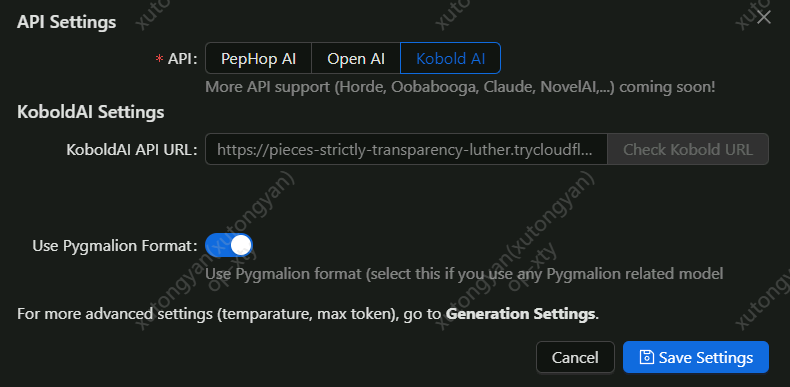Click the KoboldAI API URL label
Screen dimensions: 790x387
[132, 150]
